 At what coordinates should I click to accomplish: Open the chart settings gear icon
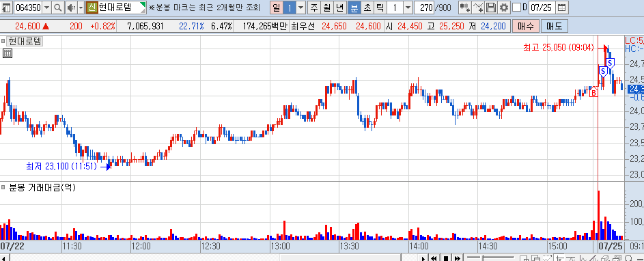[504, 8]
